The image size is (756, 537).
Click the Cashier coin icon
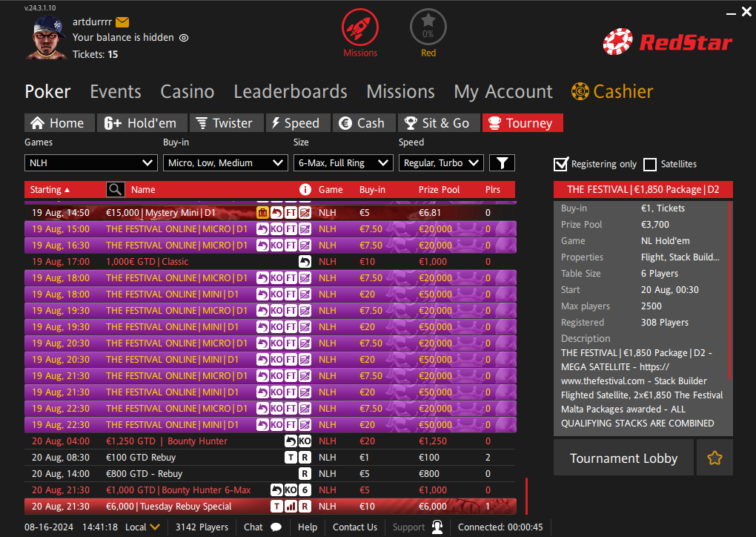(x=580, y=91)
